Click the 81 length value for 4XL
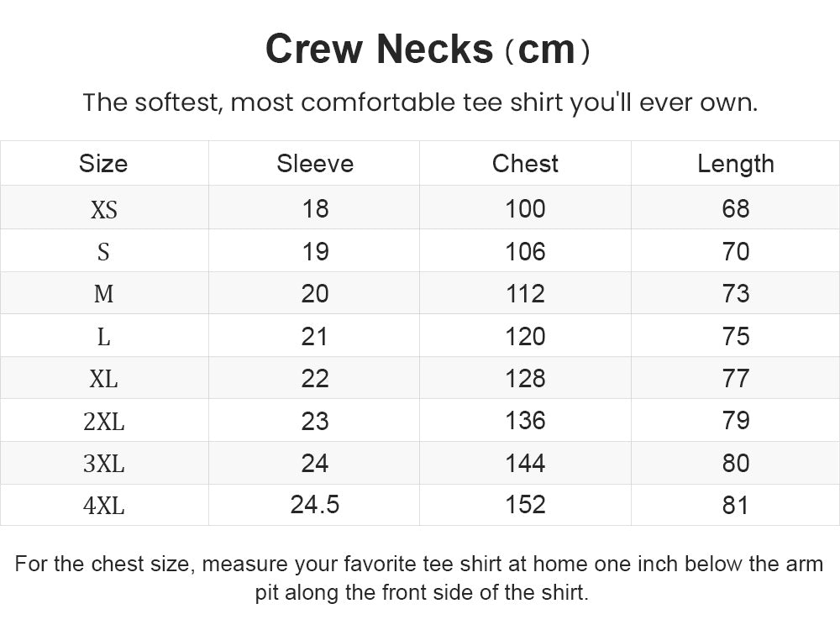 click(x=735, y=505)
